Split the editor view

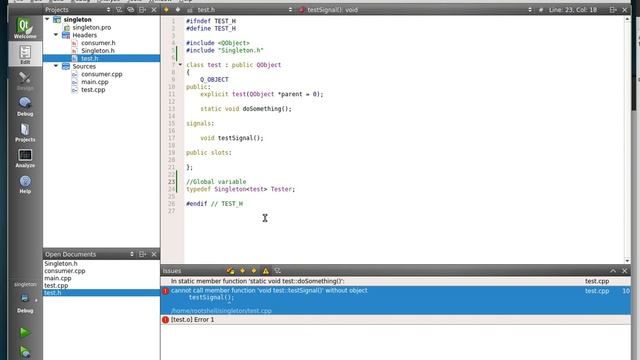(613, 9)
